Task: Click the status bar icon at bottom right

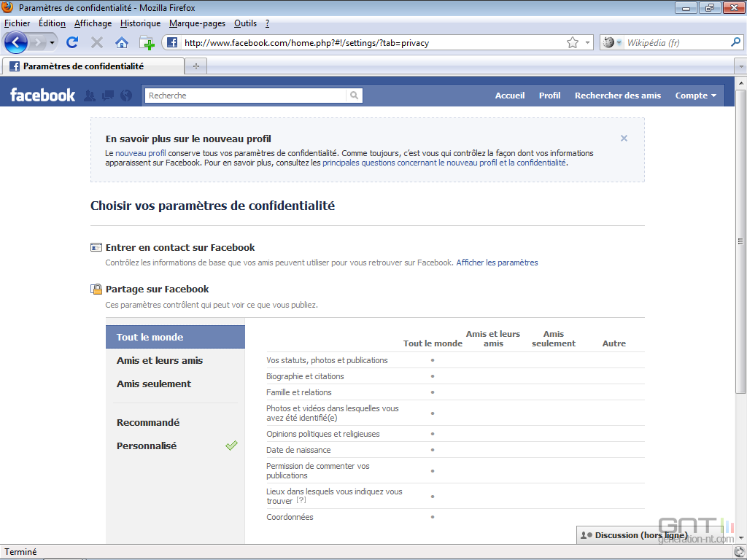Action: [x=740, y=552]
